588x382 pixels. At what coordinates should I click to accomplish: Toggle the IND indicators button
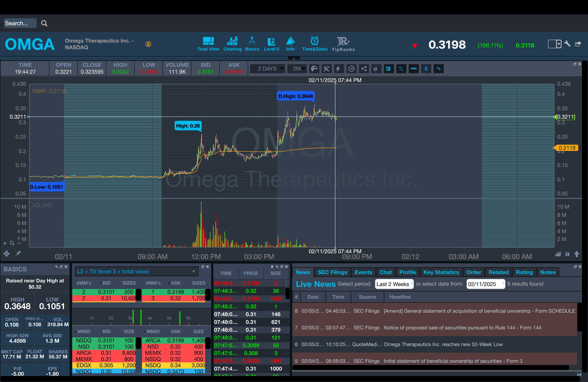(414, 69)
